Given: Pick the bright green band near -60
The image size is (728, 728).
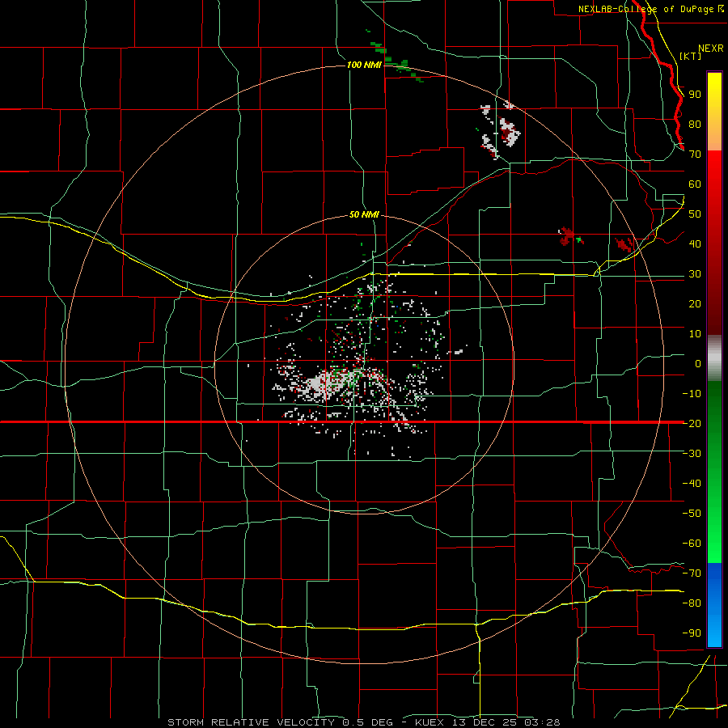Looking at the screenshot, I should click(714, 541).
